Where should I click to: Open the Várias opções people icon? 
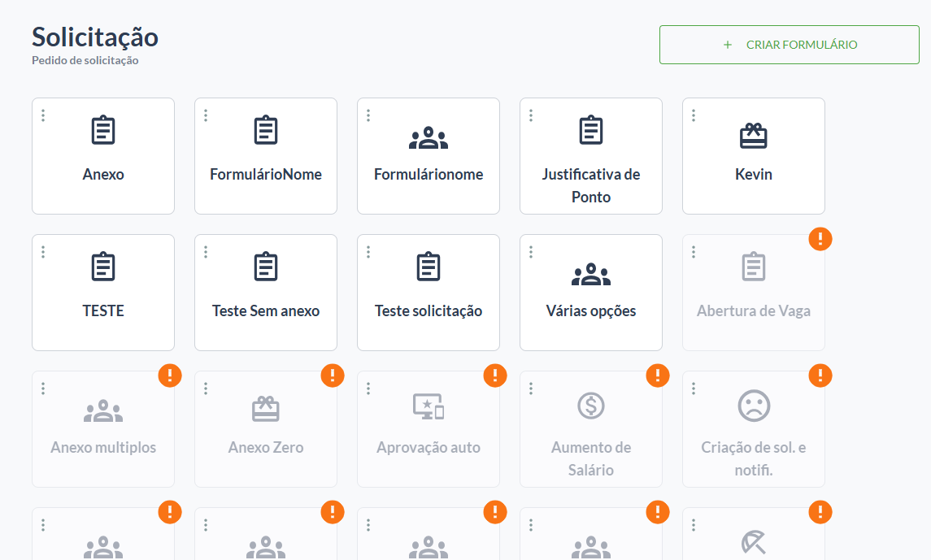(591, 275)
